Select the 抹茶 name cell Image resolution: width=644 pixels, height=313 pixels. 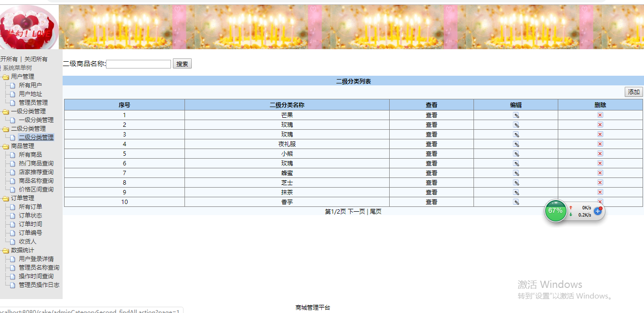[287, 192]
